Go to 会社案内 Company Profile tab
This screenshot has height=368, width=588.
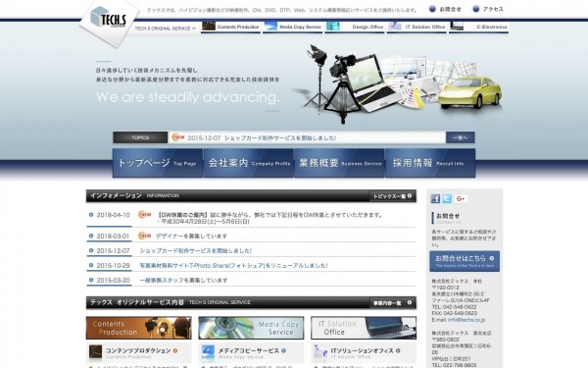tap(249, 163)
